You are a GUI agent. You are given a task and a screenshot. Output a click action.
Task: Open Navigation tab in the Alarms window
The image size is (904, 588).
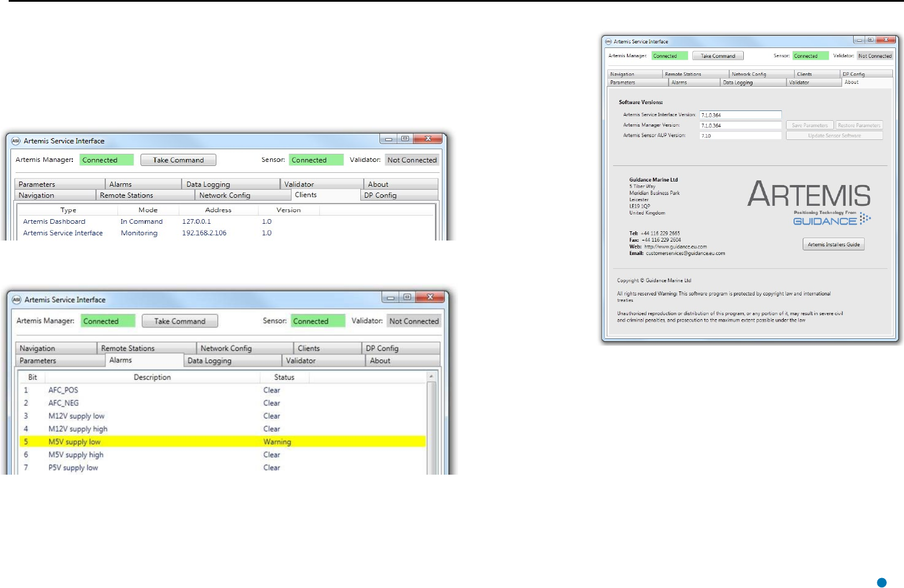[x=56, y=348]
